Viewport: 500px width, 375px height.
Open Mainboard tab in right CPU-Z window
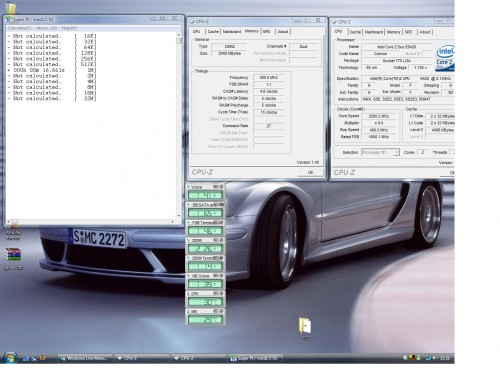374,32
